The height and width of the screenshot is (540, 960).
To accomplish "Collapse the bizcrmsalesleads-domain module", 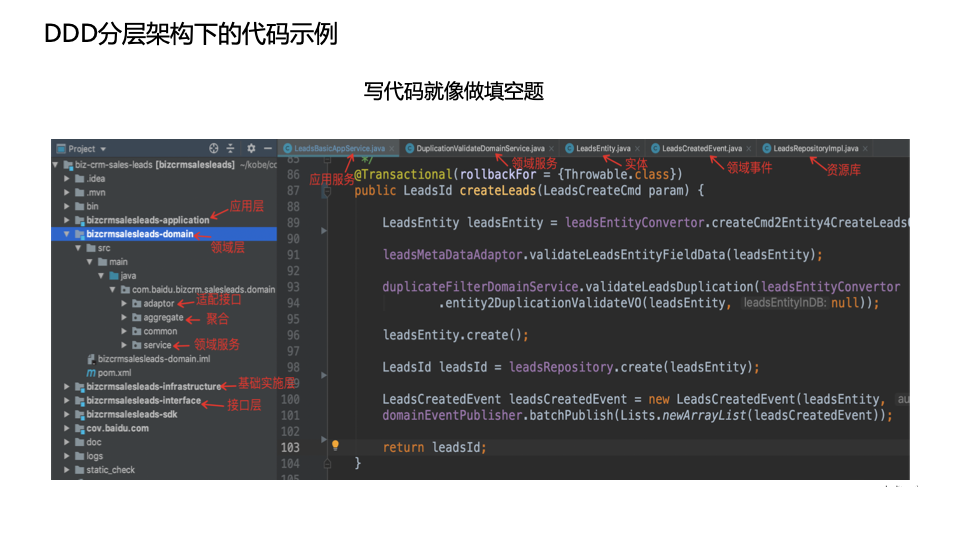I will click(x=67, y=234).
